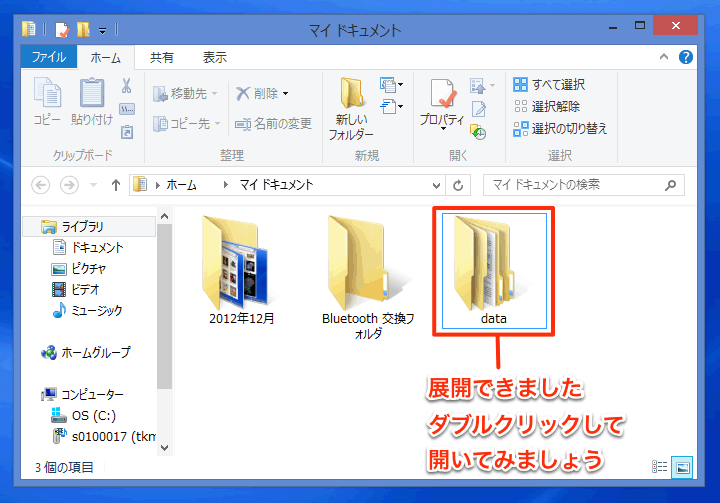
Task: Open the address bar history dropdown
Action: pyautogui.click(x=436, y=186)
